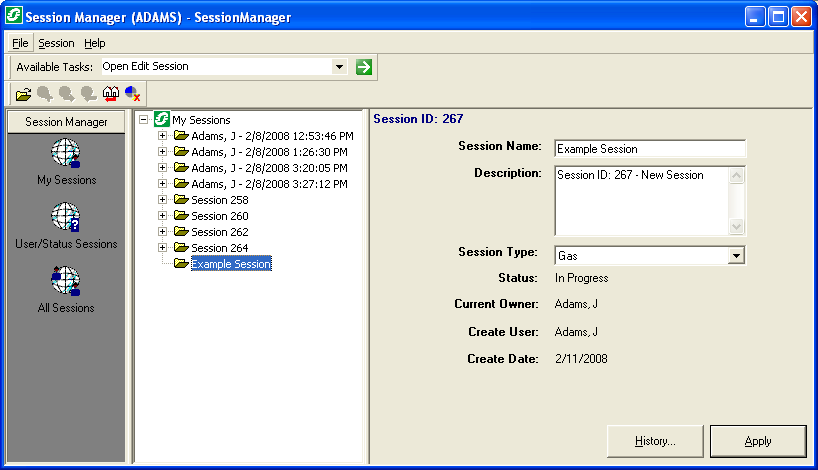Viewport: 818px width, 470px height.
Task: Click into the Session Name text field
Action: pos(649,149)
